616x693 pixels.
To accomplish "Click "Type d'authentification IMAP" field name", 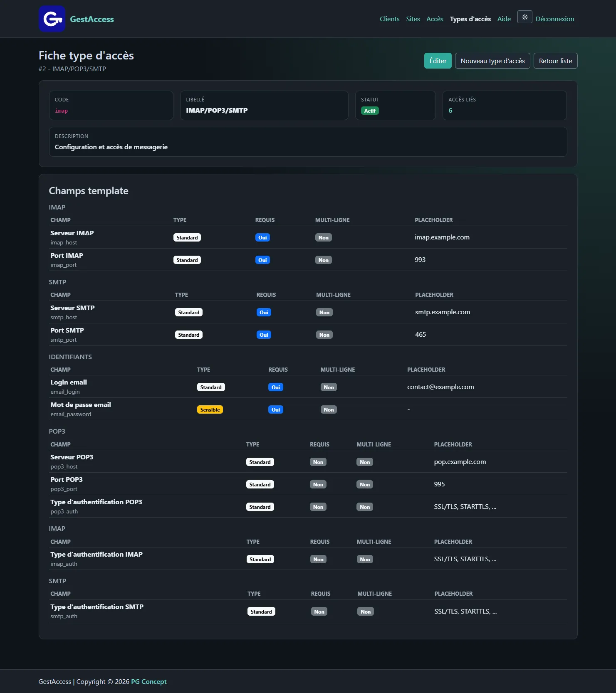I will coord(96,555).
